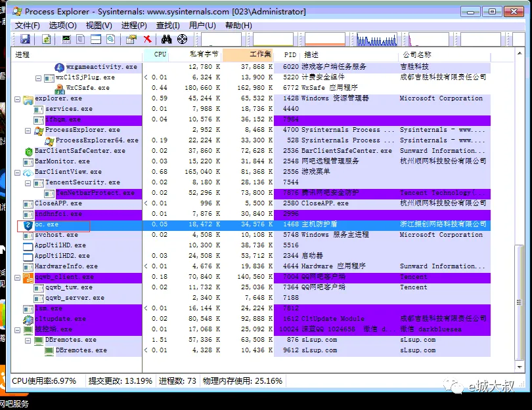This screenshot has width=532, height=410.
Task: Open the 选项(O) menu
Action: point(63,26)
